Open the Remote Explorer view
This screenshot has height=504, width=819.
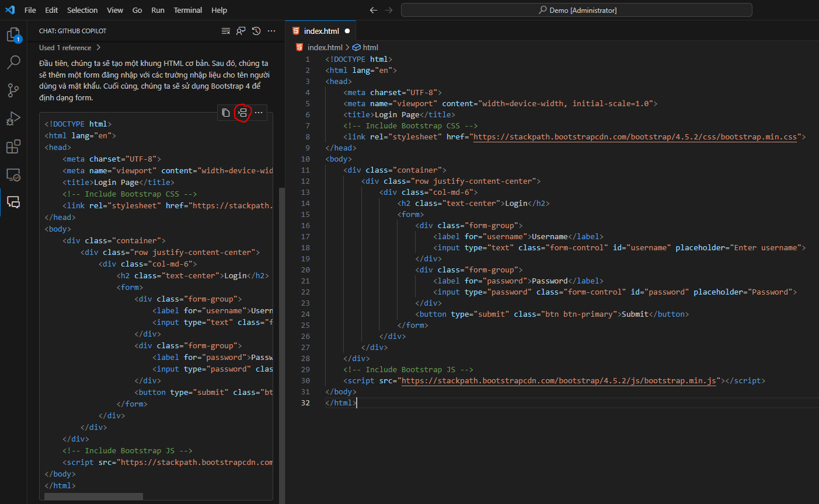click(x=13, y=174)
